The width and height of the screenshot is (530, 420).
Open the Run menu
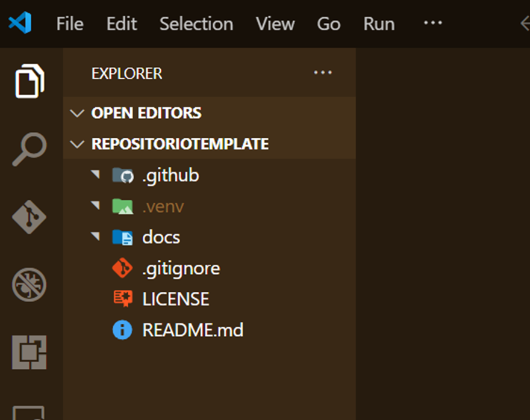pyautogui.click(x=379, y=24)
